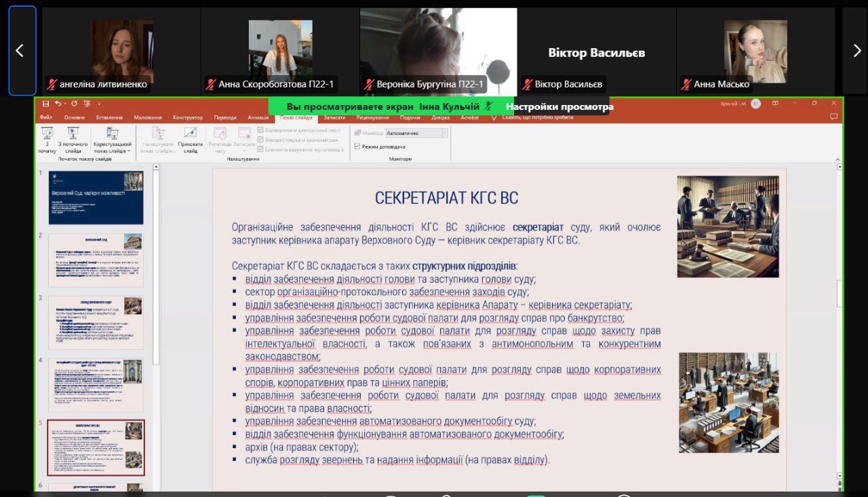Image resolution: width=868 pixels, height=497 pixels.
Task: Click the upper courtroom image on slide
Action: pos(728,226)
